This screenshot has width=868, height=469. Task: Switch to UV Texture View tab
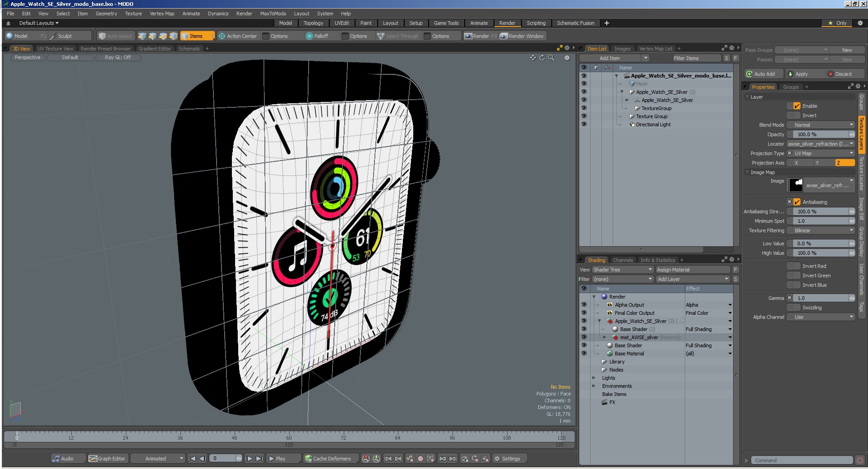(x=55, y=49)
